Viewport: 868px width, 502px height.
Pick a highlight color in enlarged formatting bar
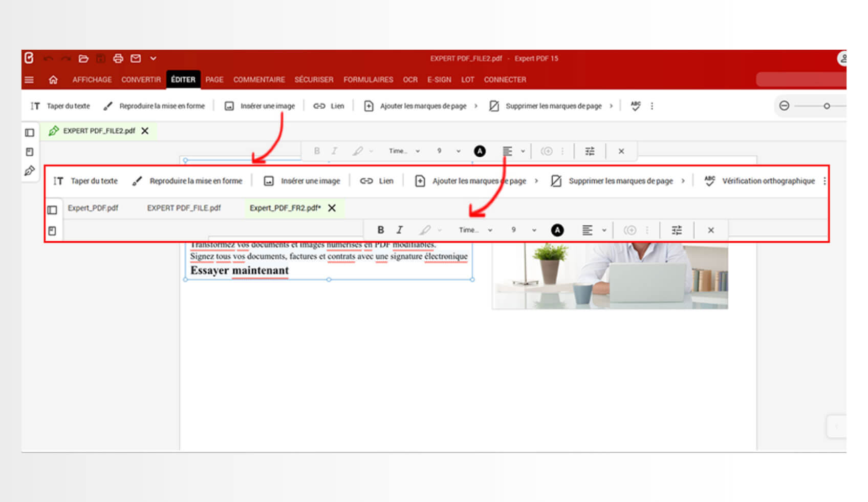tap(425, 230)
